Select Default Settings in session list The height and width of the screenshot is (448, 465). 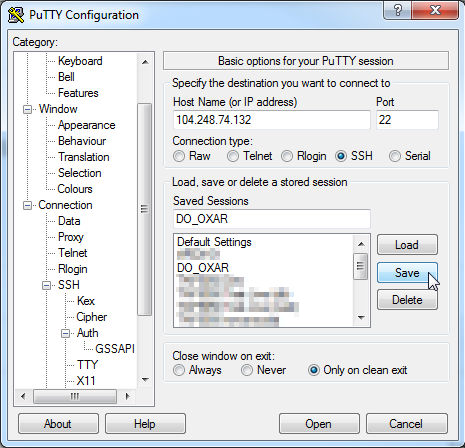point(214,242)
